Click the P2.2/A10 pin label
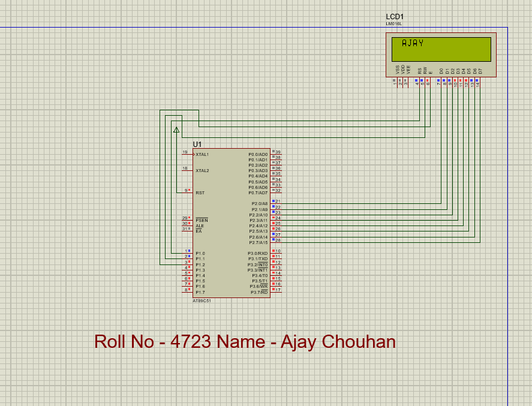This screenshot has height=406, width=532. [x=259, y=215]
